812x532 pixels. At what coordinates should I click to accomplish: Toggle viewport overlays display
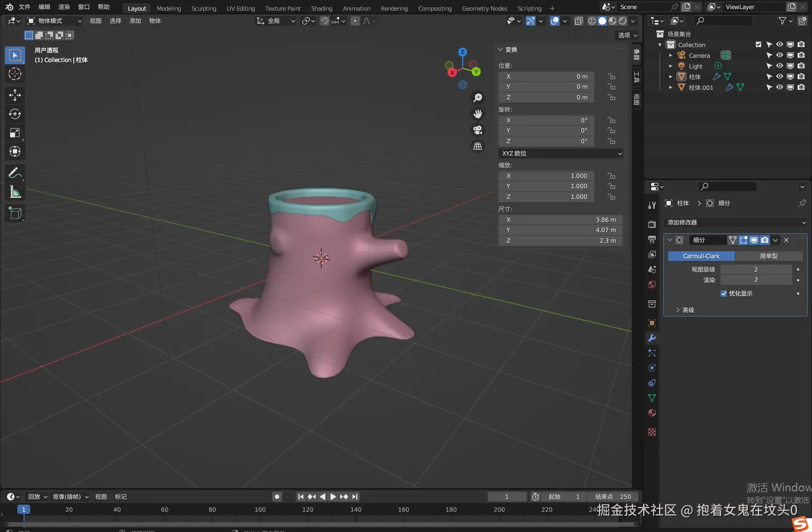pos(555,21)
